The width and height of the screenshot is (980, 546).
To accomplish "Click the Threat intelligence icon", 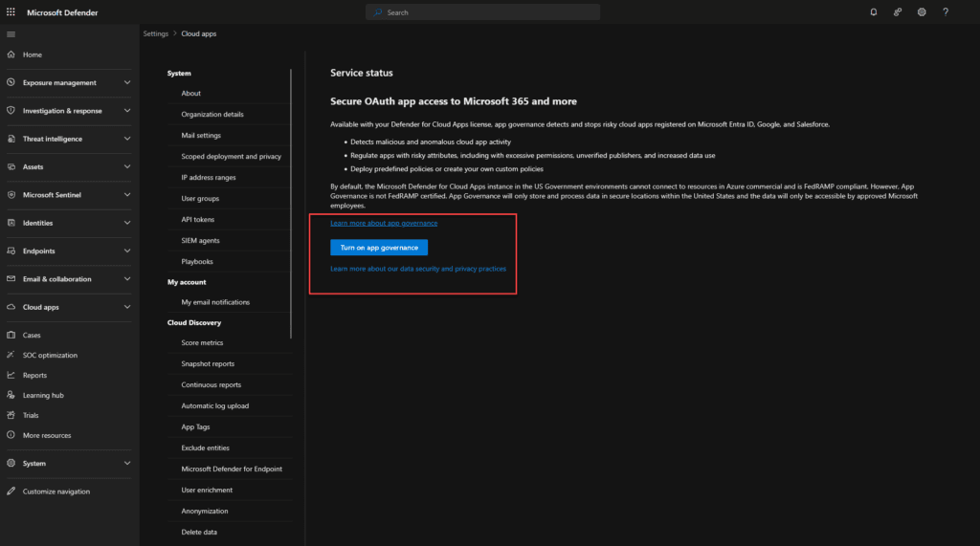I will pyautogui.click(x=11, y=139).
